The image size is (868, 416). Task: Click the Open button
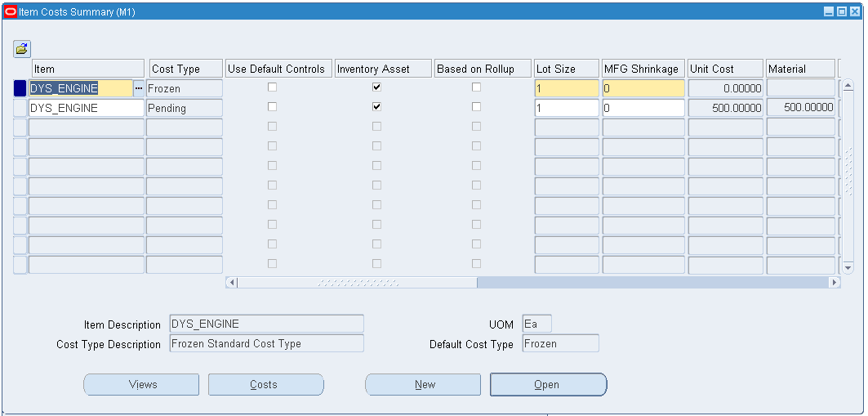point(548,384)
